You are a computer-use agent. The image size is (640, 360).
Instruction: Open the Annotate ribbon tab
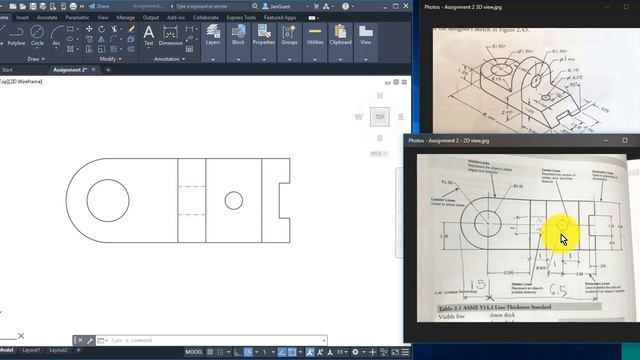click(x=47, y=18)
